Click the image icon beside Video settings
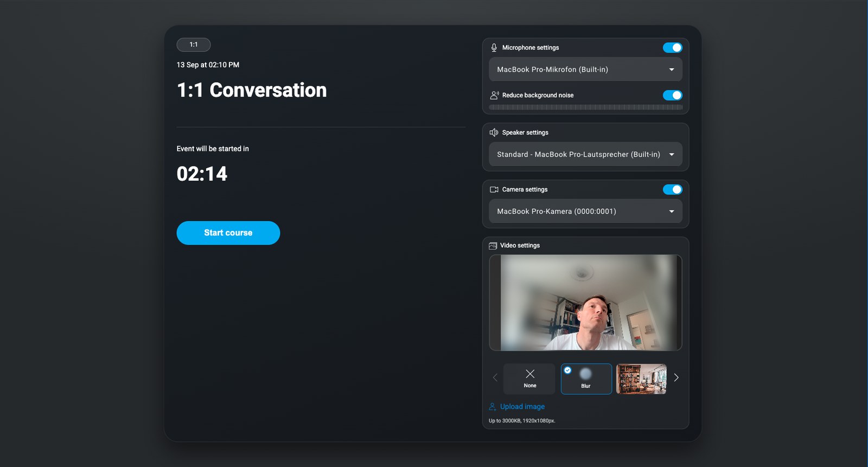This screenshot has width=868, height=467. click(493, 246)
